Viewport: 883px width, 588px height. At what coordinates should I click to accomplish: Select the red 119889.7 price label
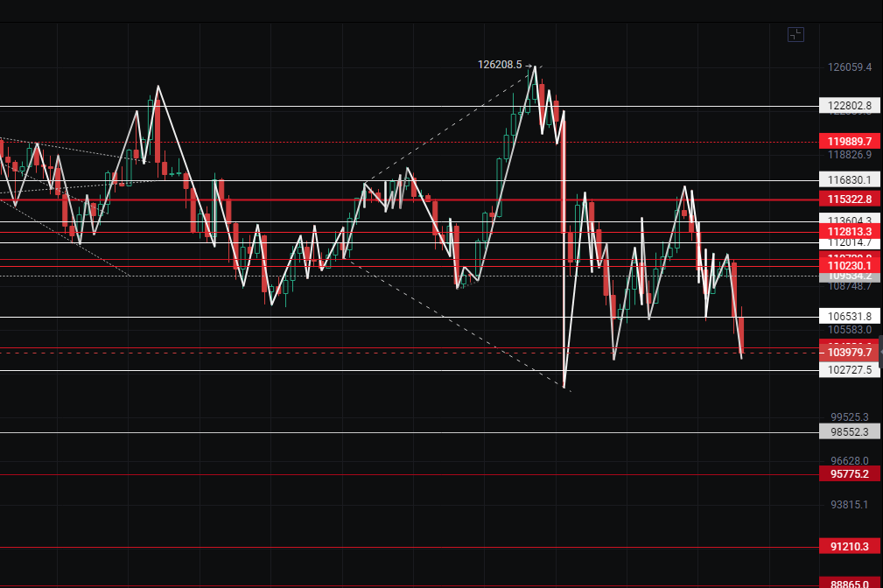849,141
